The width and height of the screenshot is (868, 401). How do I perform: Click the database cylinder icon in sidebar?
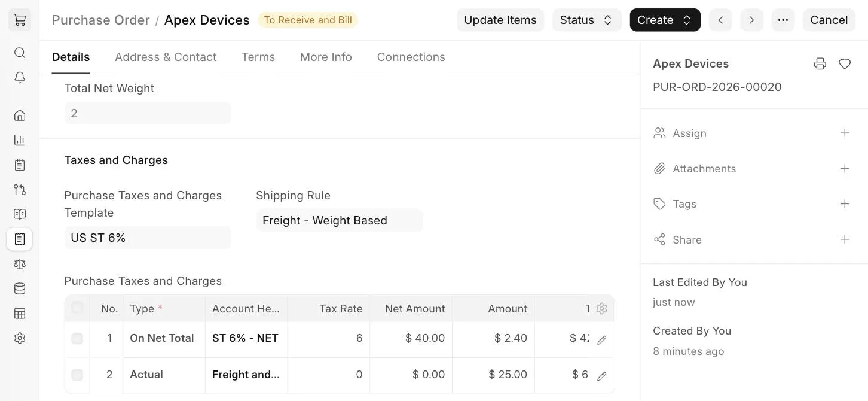[20, 288]
